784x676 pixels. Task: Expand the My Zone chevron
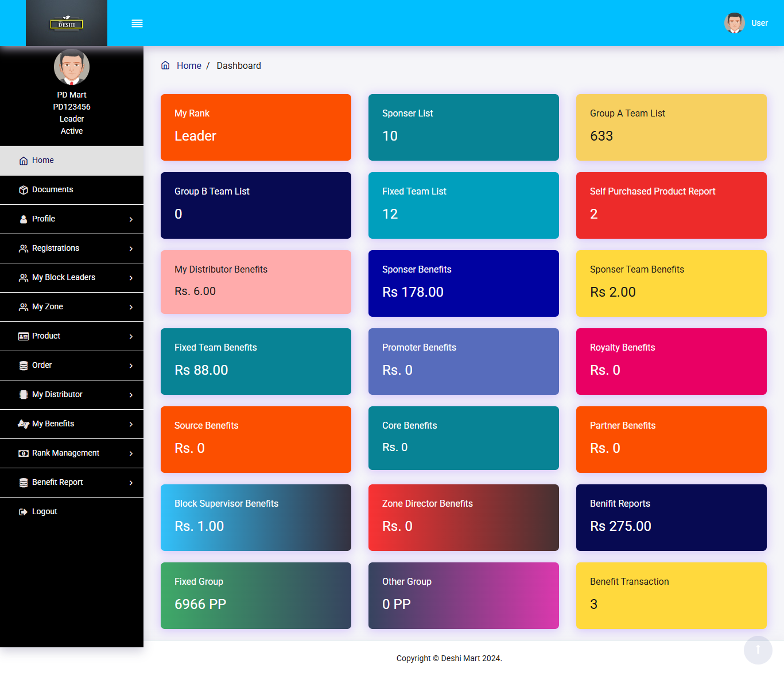click(131, 307)
